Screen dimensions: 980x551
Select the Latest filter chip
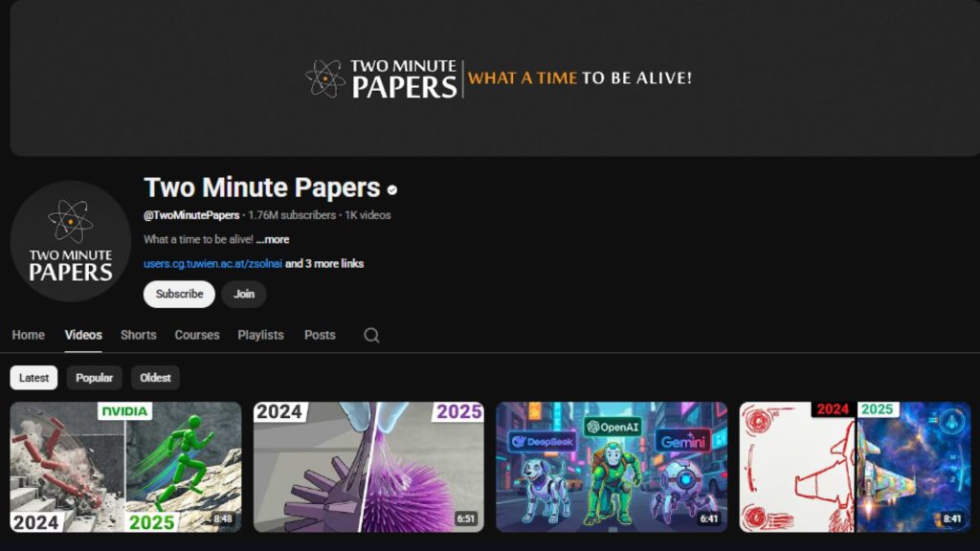(33, 378)
